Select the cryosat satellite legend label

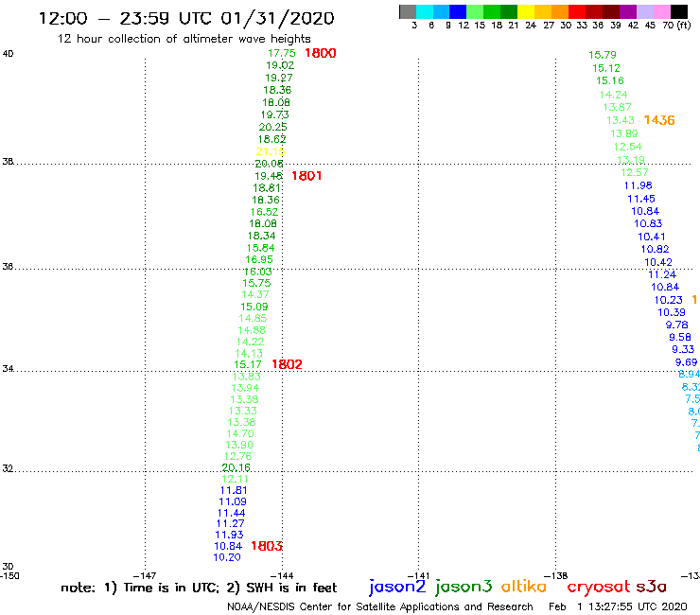tap(598, 587)
